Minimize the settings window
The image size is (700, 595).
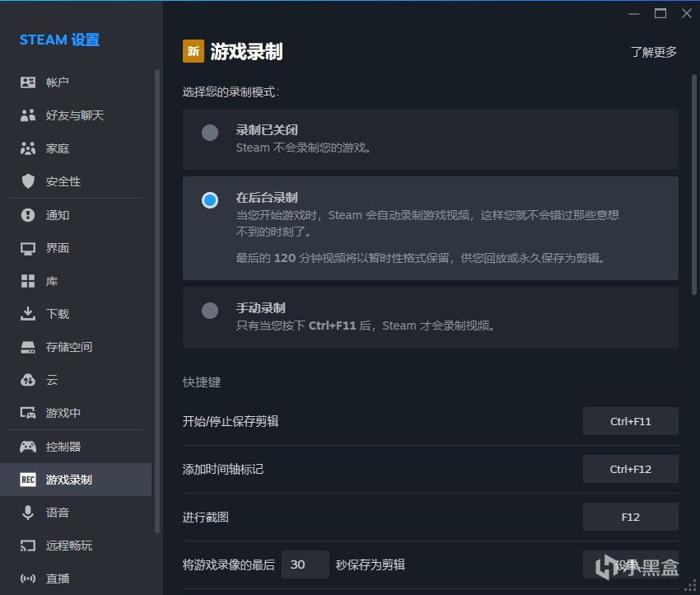634,14
